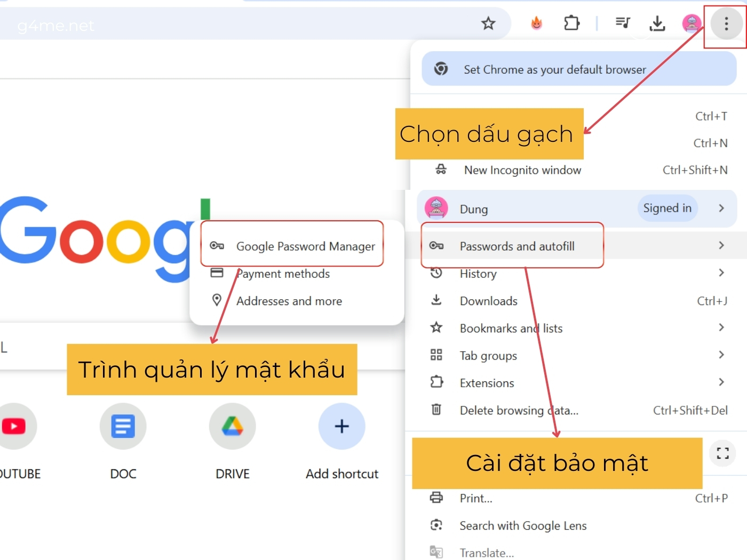Open the Extensions puzzle icon in toolbar
This screenshot has width=747, height=560.
pyautogui.click(x=571, y=23)
